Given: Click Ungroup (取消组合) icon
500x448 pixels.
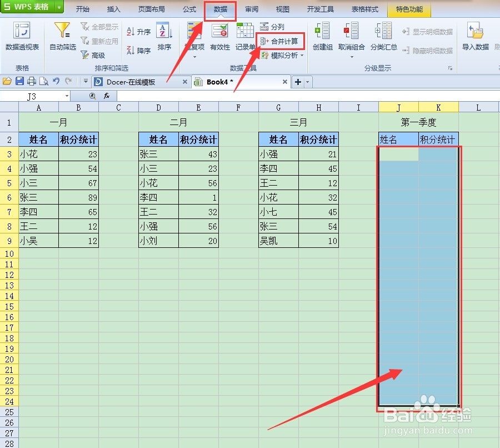Looking at the screenshot, I should tap(351, 31).
